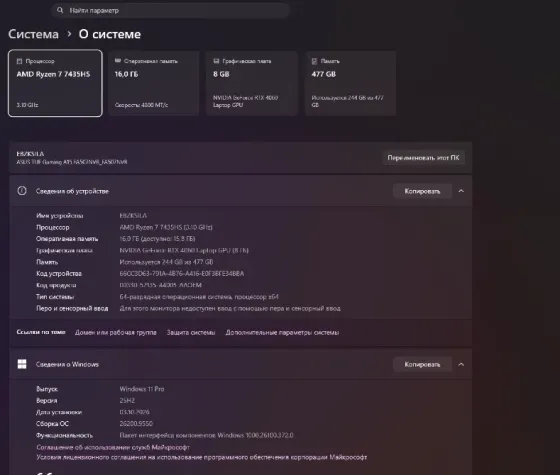Open 'Защита системы' link

coord(191,332)
